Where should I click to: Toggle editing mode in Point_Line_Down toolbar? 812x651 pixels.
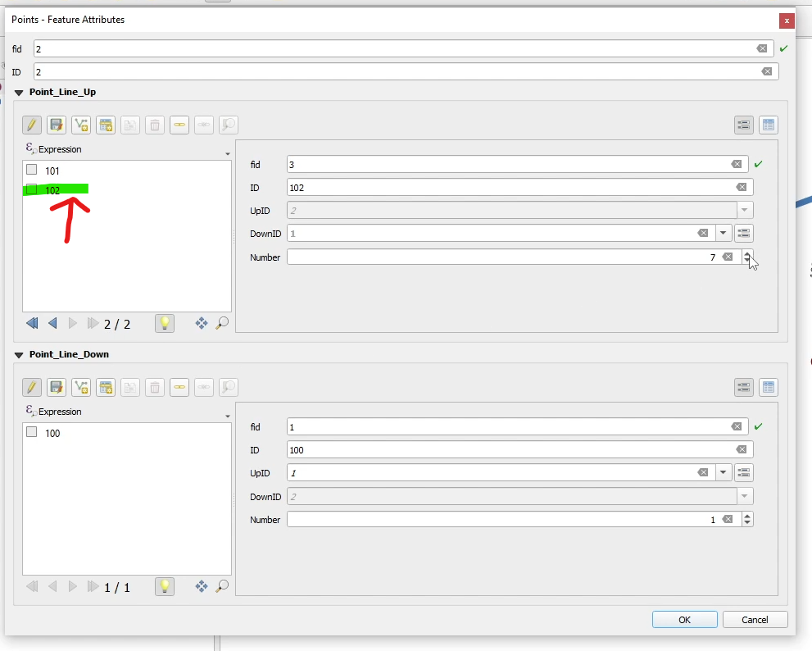click(32, 387)
